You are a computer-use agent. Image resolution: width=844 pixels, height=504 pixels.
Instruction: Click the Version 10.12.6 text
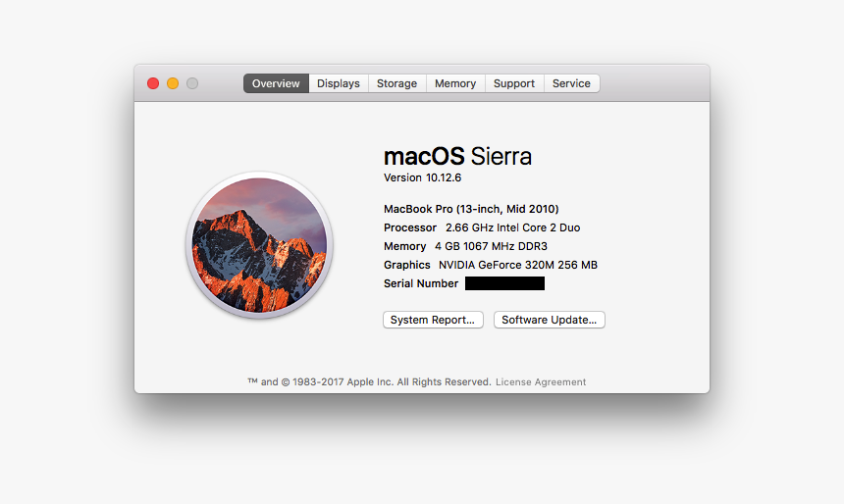coord(423,177)
